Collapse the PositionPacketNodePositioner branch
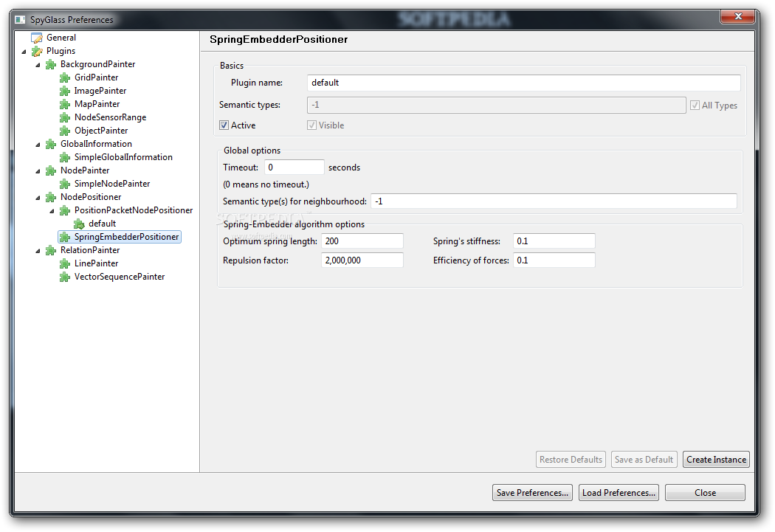Viewport: 775px width, 532px height. pos(52,211)
